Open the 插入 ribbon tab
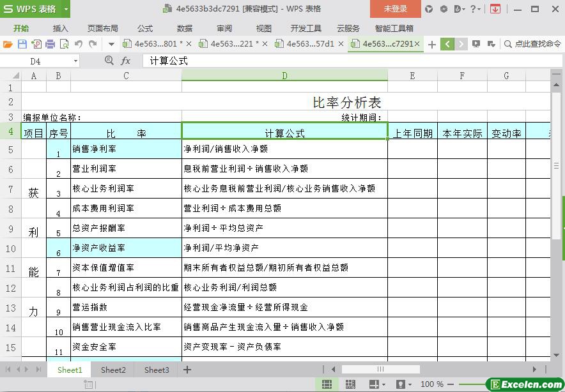This screenshot has width=565, height=392. pyautogui.click(x=60, y=28)
